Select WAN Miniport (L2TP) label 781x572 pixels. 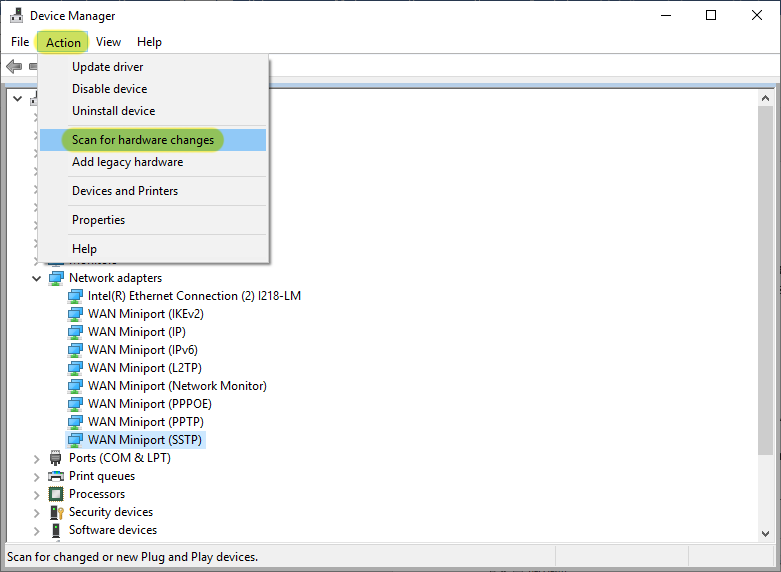click(144, 368)
